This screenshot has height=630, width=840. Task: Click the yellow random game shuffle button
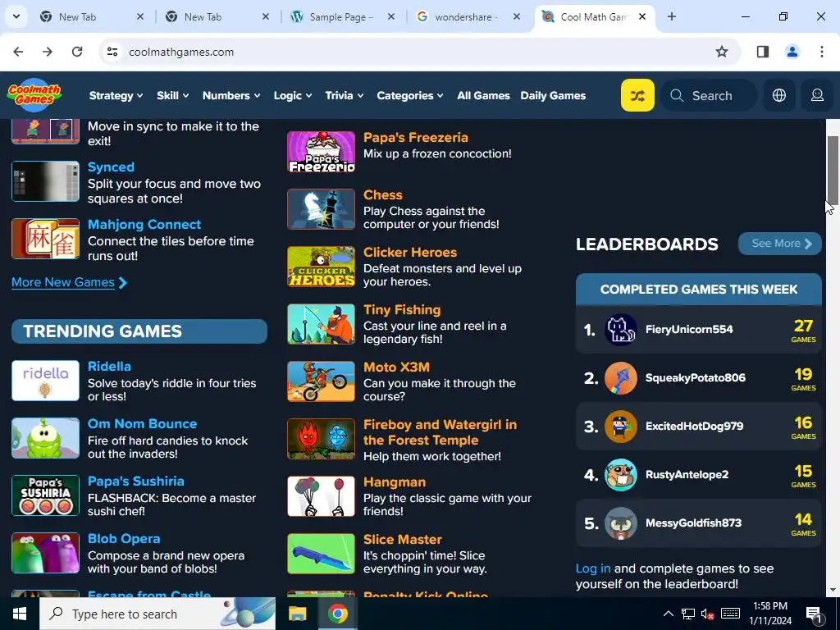click(x=637, y=95)
